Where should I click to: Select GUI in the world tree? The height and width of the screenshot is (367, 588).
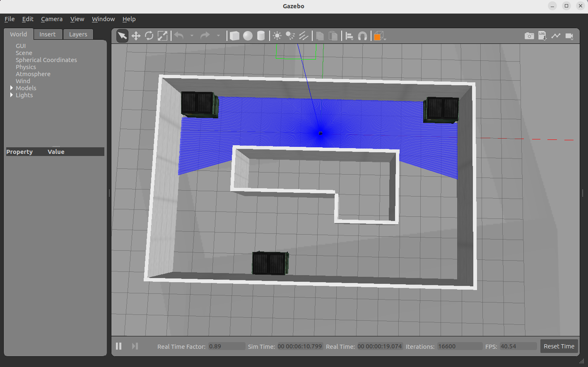(x=21, y=46)
